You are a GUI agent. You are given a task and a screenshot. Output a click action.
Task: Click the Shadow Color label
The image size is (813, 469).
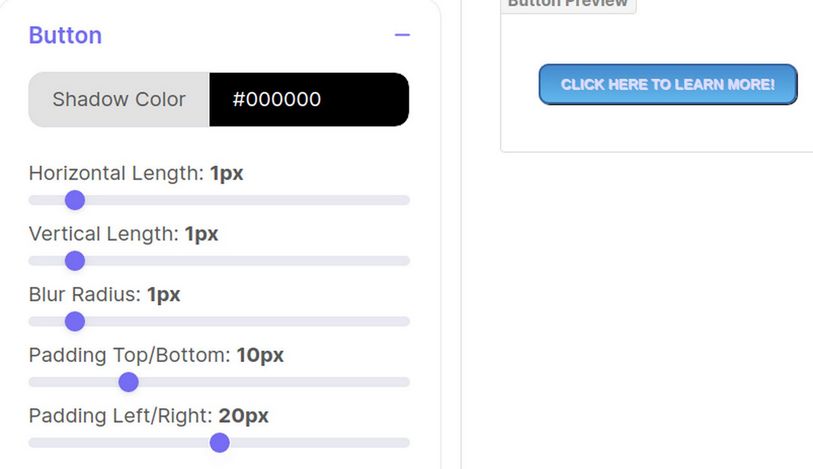coord(119,100)
